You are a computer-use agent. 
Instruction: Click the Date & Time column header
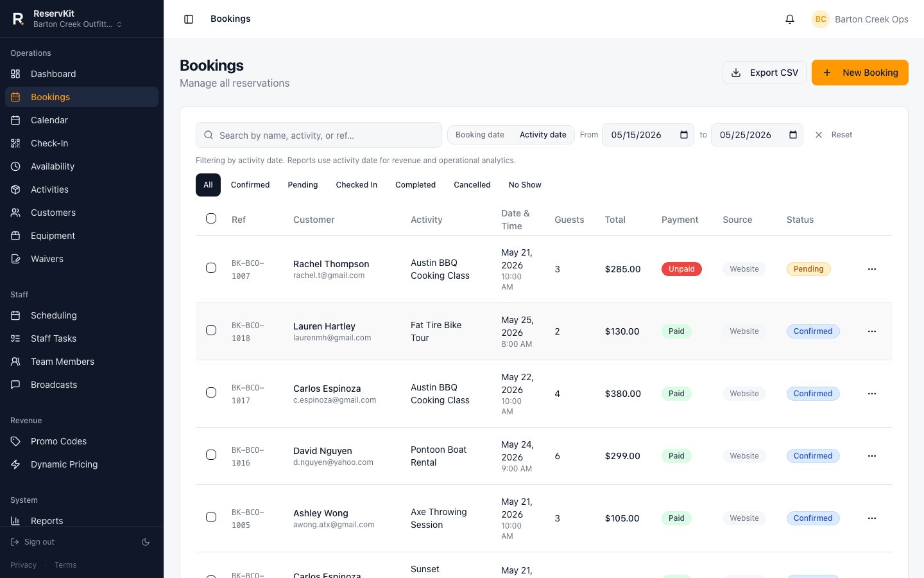click(x=516, y=220)
